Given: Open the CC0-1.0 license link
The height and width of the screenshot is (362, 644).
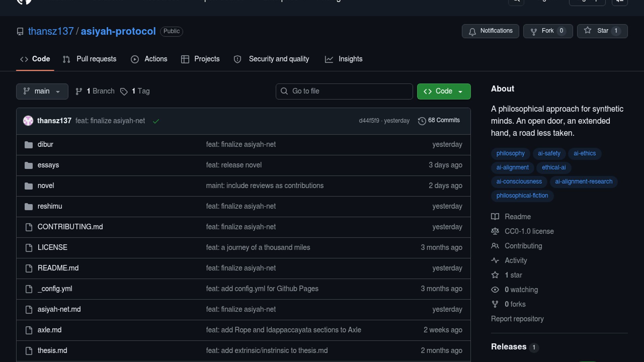Looking at the screenshot, I should (529, 231).
